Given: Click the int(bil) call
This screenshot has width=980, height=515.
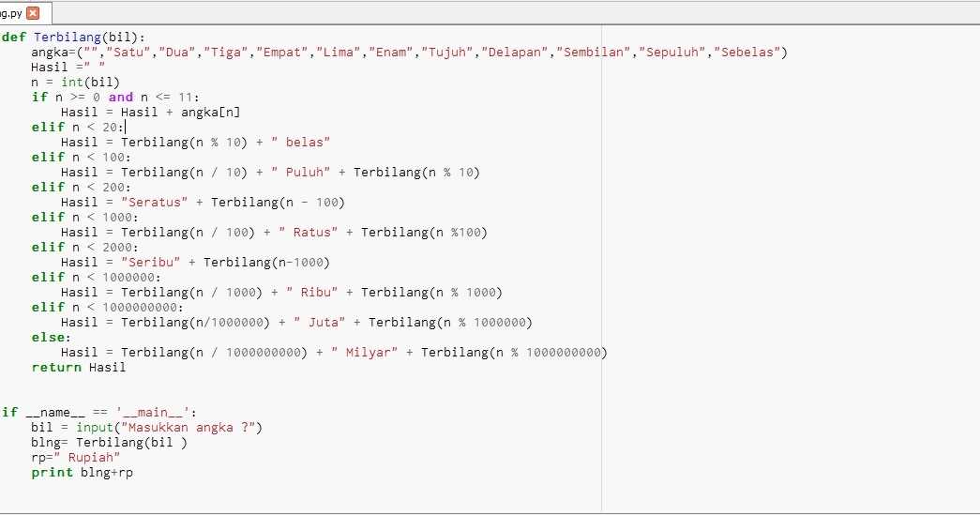Looking at the screenshot, I should pos(90,82).
